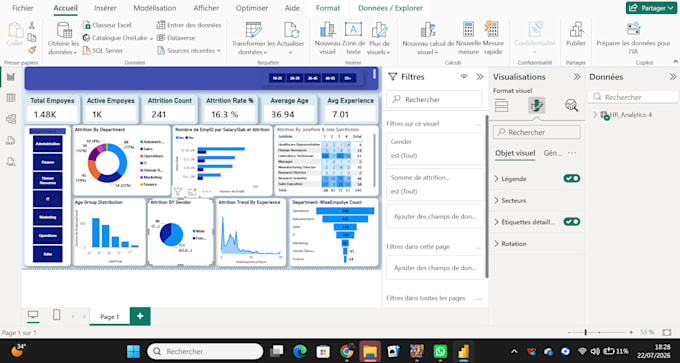Insert a Nouveau visuel chart
The width and height of the screenshot is (680, 363).
[x=327, y=39]
